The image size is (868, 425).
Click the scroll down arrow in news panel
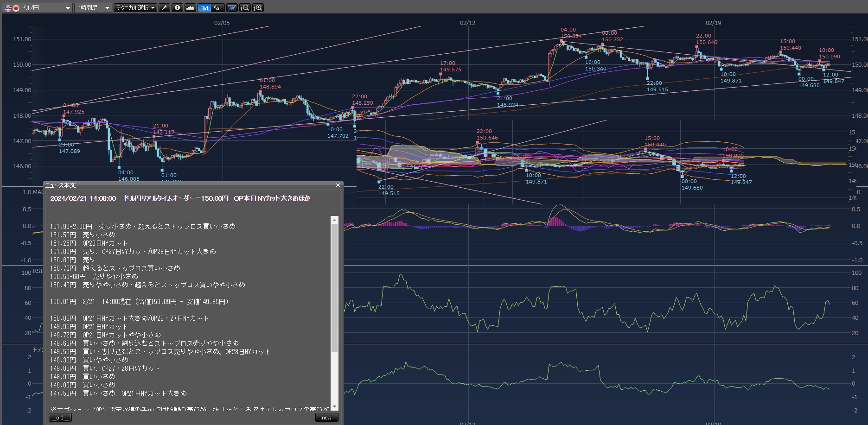tap(334, 406)
